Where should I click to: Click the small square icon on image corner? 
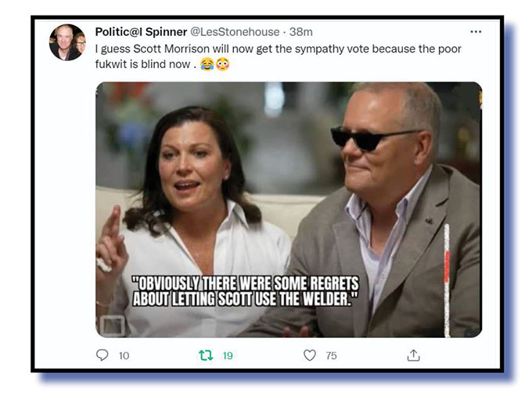(x=113, y=324)
